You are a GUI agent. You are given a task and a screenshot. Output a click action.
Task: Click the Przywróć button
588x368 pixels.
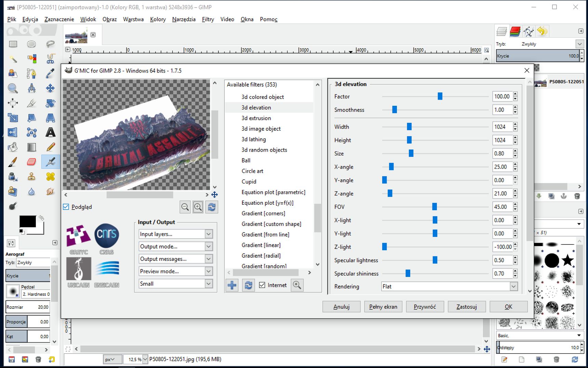point(425,307)
